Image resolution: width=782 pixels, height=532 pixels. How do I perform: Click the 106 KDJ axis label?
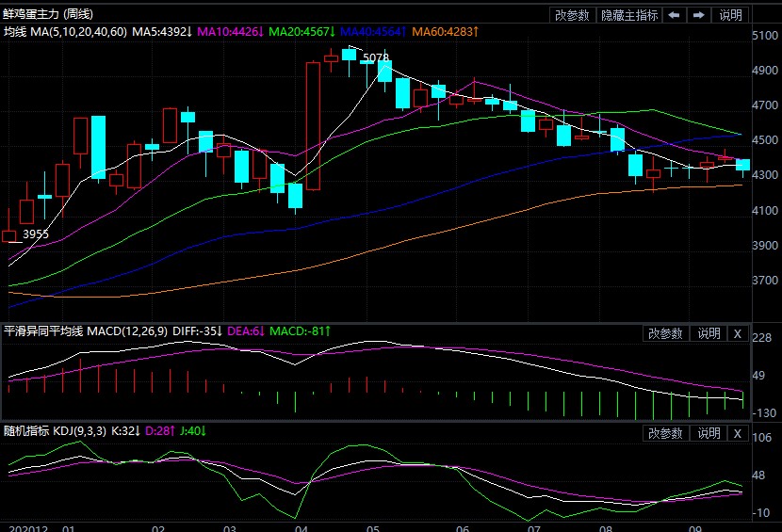[761, 438]
